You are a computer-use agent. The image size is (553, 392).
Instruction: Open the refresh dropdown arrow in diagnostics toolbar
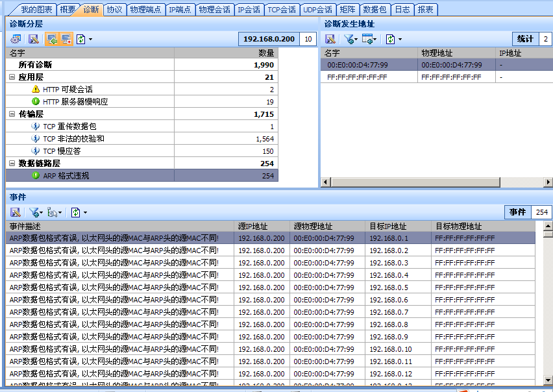(x=90, y=39)
